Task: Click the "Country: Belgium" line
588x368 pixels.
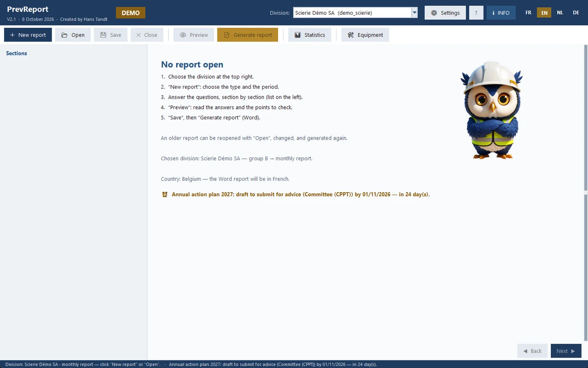Action: [x=225, y=179]
